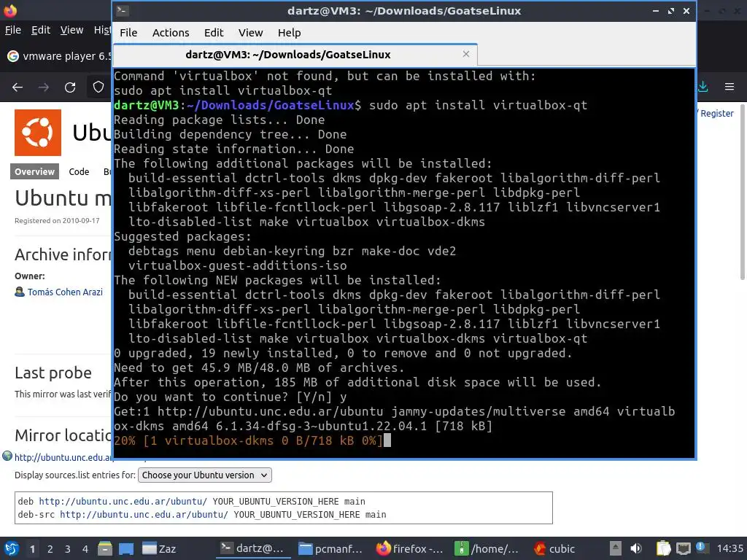This screenshot has height=560, width=747.
Task: Reload the Firefox page
Action: coord(70,87)
